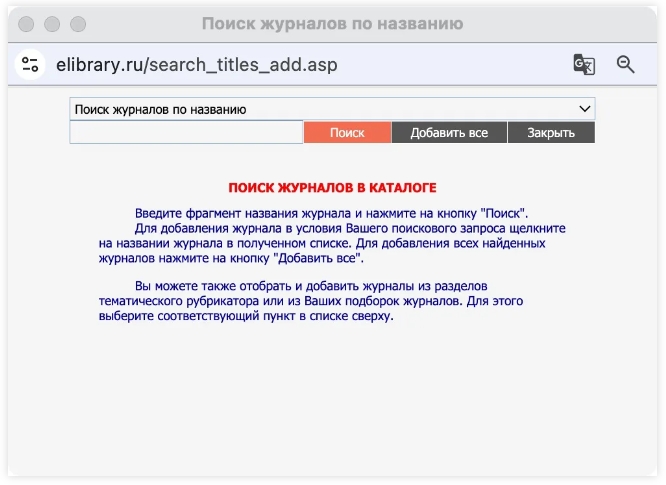Click the site settings icon in address bar
This screenshot has width=666, height=485.
coord(30,65)
